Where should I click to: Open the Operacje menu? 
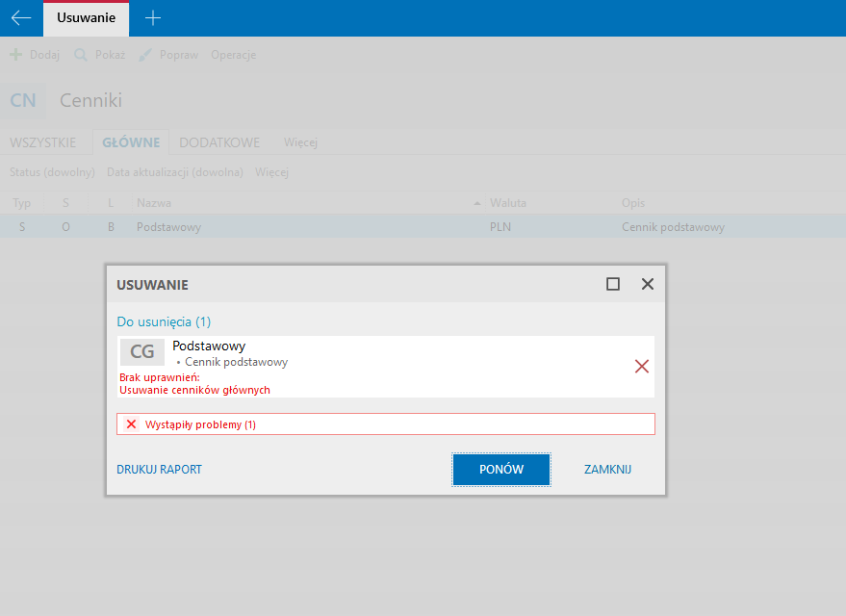pos(233,55)
